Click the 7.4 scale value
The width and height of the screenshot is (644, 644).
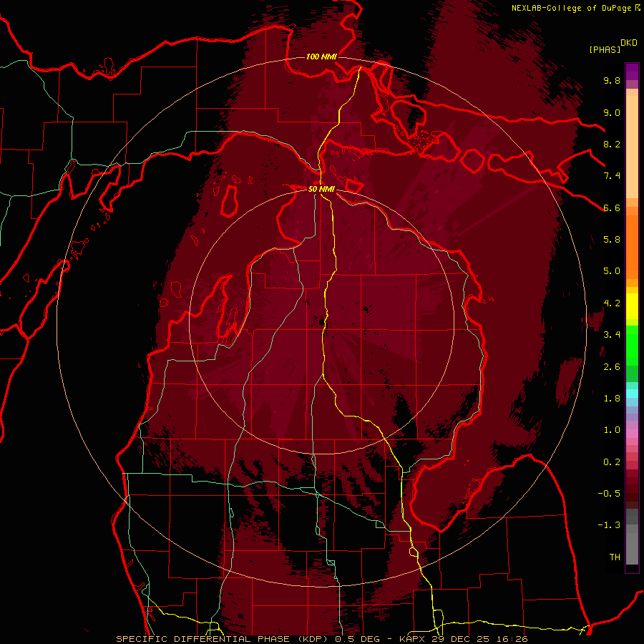pyautogui.click(x=612, y=176)
